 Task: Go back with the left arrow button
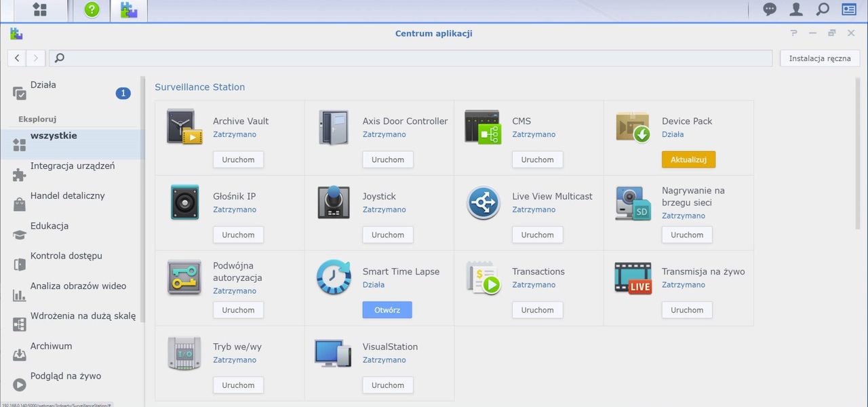18,58
